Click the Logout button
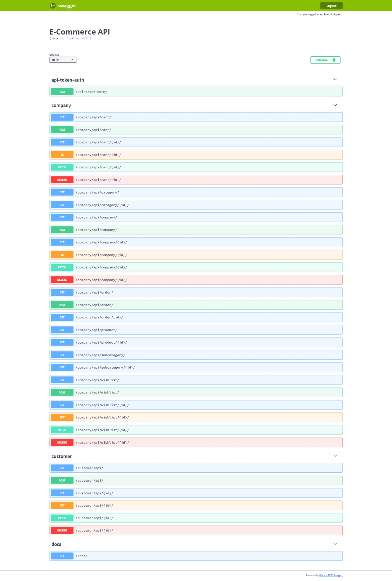The width and height of the screenshot is (392, 581). pos(331,6)
